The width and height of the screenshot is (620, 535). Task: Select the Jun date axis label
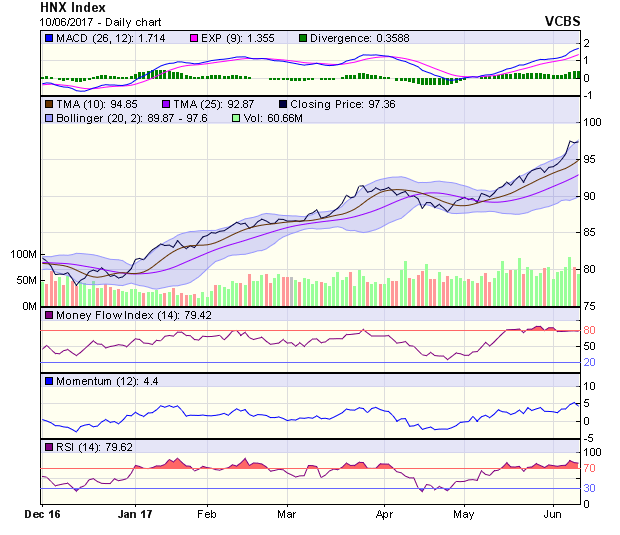[x=552, y=513]
